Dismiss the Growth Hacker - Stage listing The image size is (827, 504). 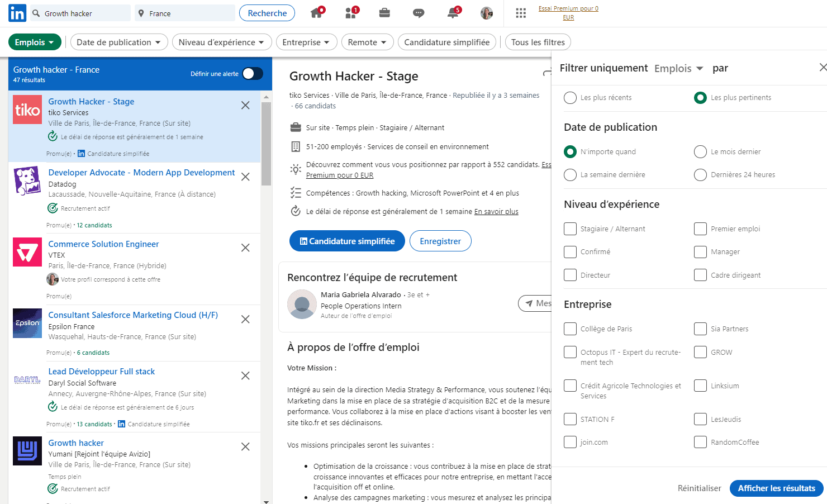coord(245,105)
